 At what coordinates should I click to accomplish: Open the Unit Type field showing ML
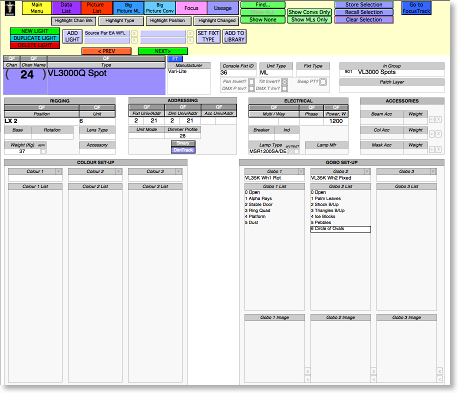276,73
